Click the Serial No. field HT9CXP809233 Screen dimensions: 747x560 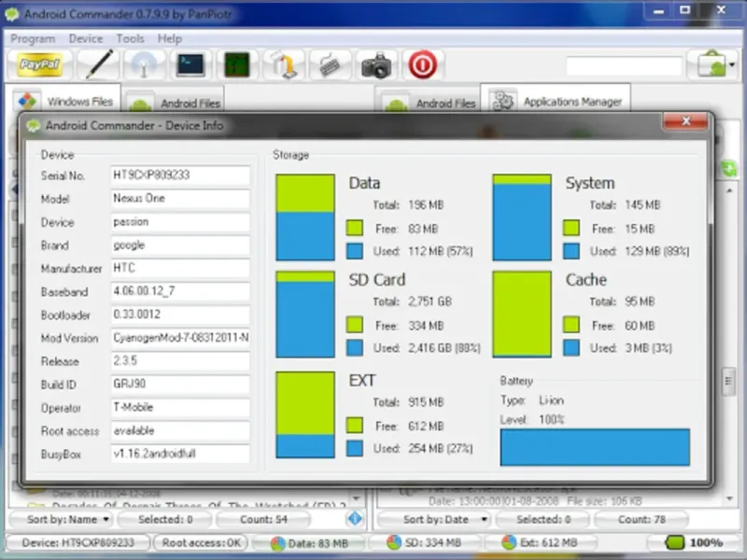(x=180, y=175)
